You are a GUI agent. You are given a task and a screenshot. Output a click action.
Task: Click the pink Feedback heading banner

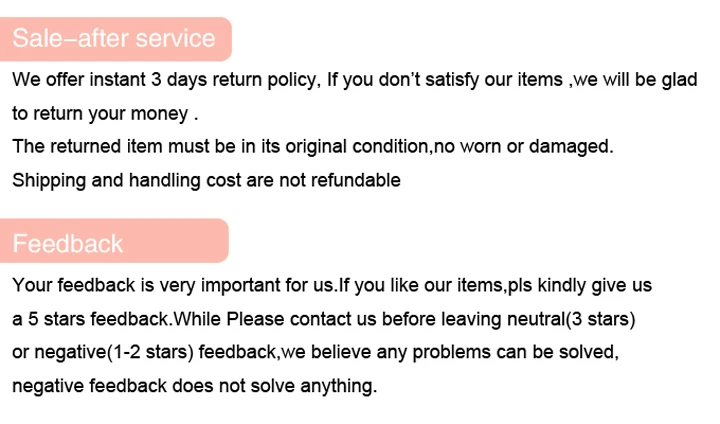click(114, 241)
